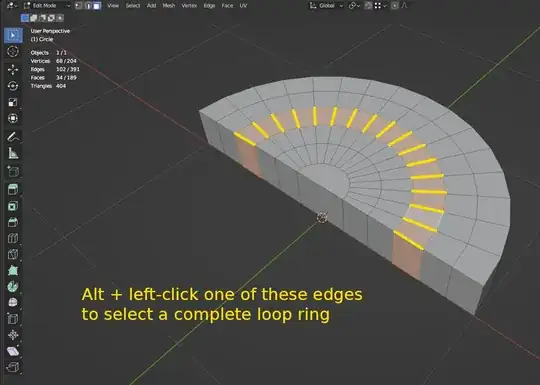The image size is (540, 385).
Task: Open the proportional editing falloff dropdown
Action: point(405,6)
